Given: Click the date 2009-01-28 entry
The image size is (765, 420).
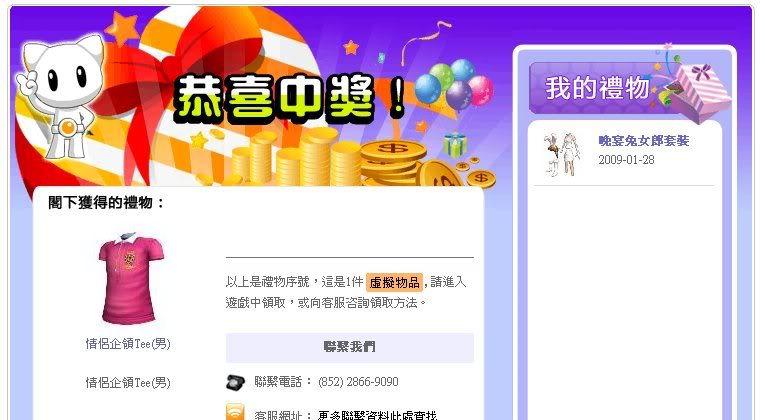Looking at the screenshot, I should click(x=626, y=160).
